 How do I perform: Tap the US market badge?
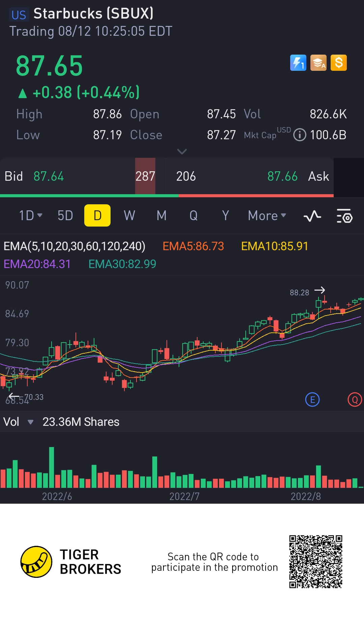19,15
